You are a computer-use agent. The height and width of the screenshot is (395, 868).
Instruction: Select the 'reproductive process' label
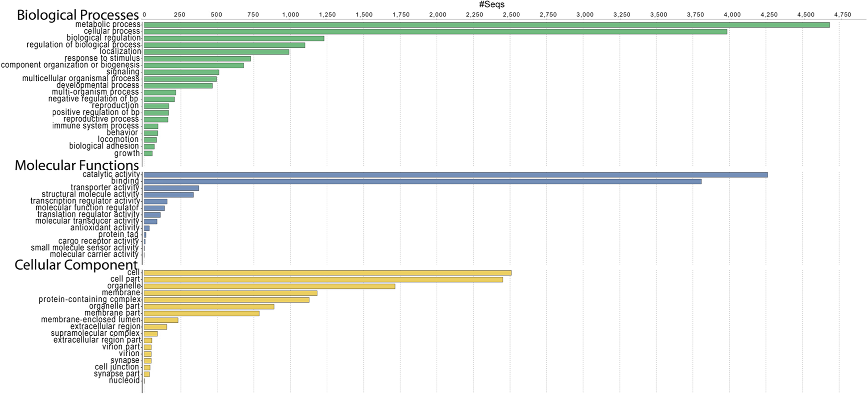(101, 119)
